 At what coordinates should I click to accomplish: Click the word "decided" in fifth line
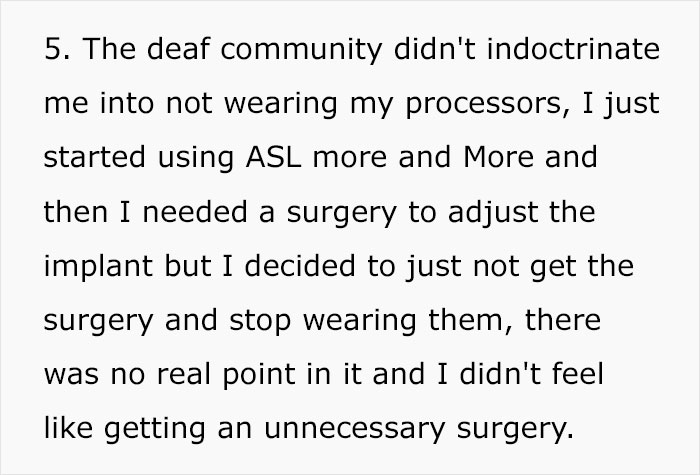click(300, 266)
